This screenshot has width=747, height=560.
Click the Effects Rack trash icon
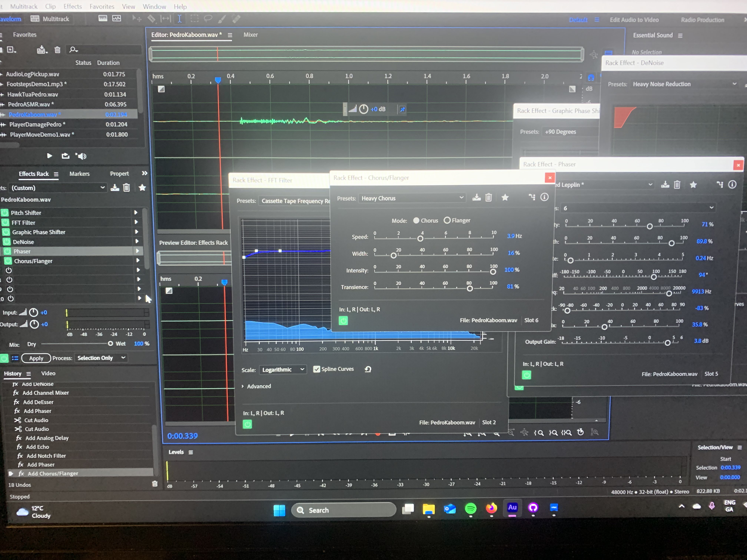(126, 188)
